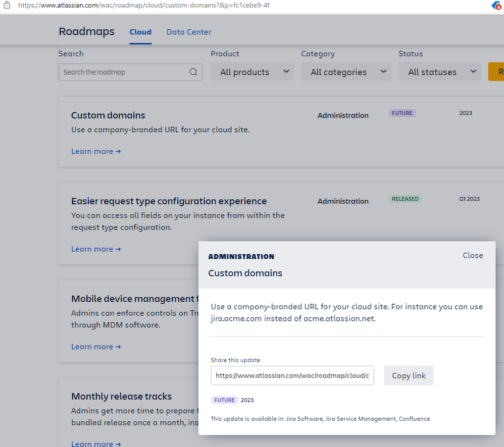Click the Q1 2023 date label
504x447 pixels.
click(469, 199)
